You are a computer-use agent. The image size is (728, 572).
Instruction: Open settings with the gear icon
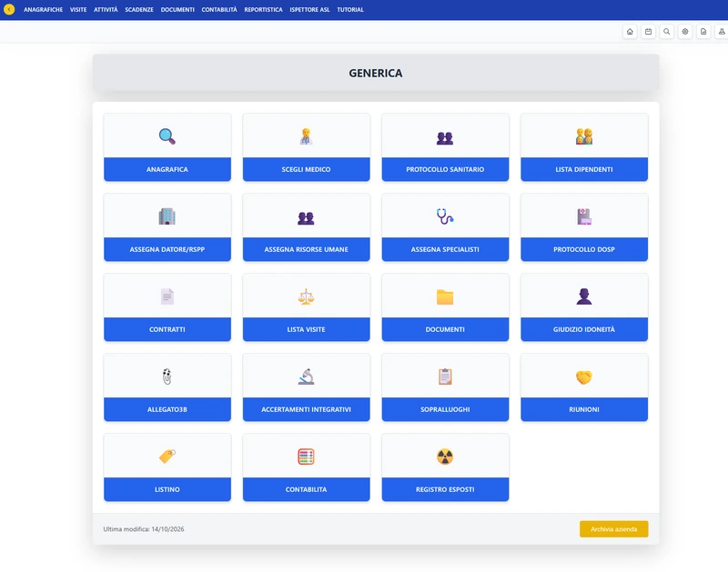pyautogui.click(x=685, y=32)
